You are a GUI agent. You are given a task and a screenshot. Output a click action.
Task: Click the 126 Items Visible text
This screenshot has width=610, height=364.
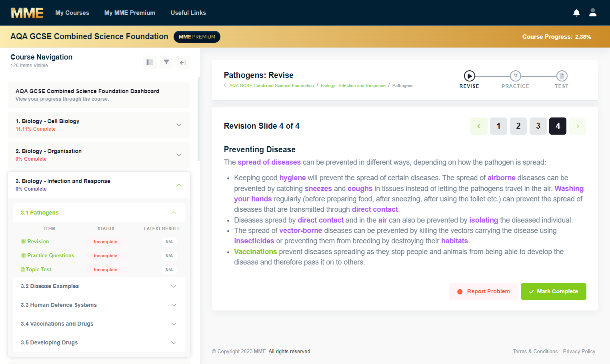(x=29, y=66)
